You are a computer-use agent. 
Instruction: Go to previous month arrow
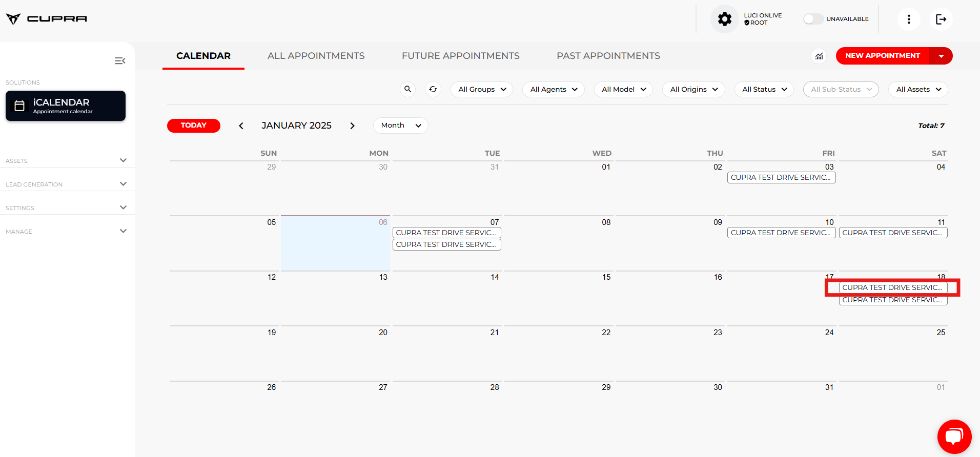[x=241, y=126]
